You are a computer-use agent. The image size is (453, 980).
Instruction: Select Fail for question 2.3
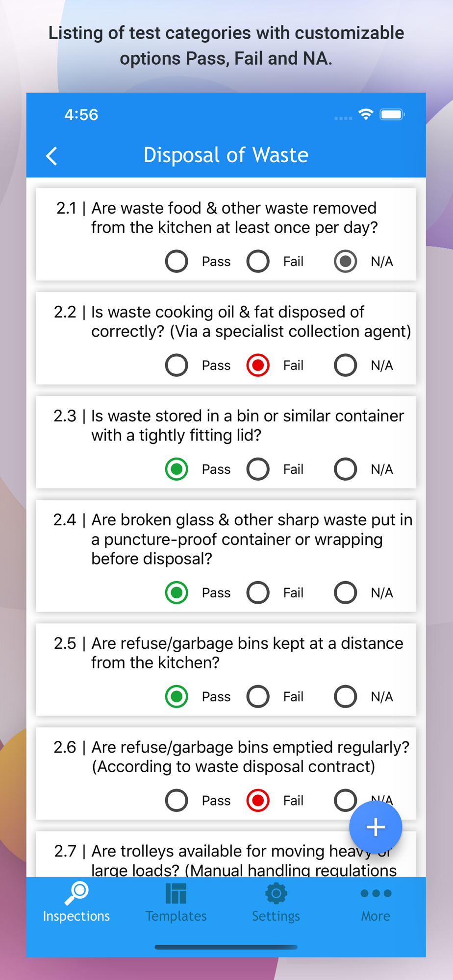click(x=258, y=469)
